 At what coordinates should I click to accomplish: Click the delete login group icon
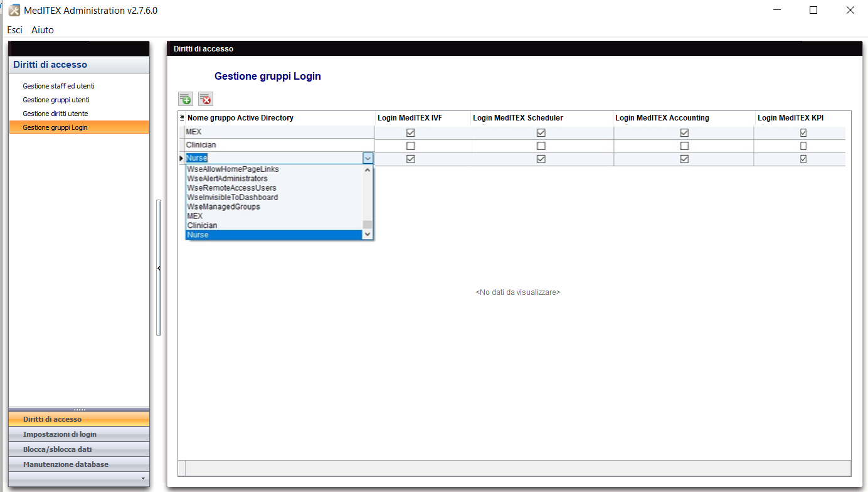point(206,99)
